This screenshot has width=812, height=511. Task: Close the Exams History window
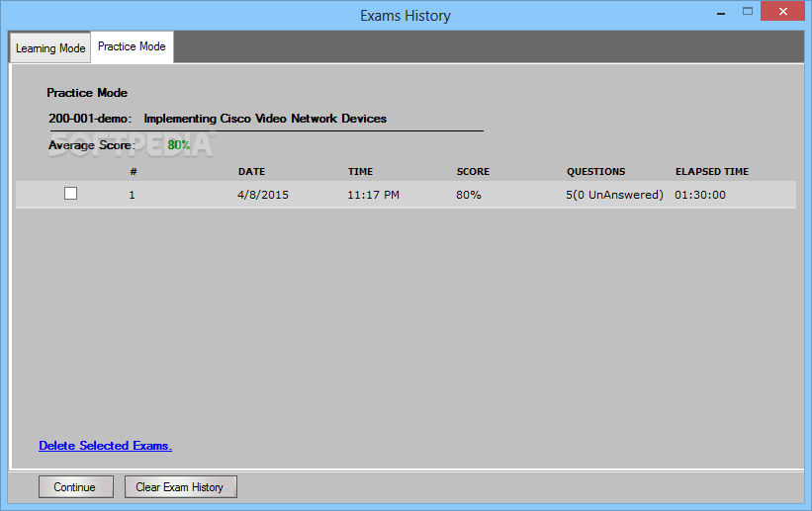[x=783, y=12]
